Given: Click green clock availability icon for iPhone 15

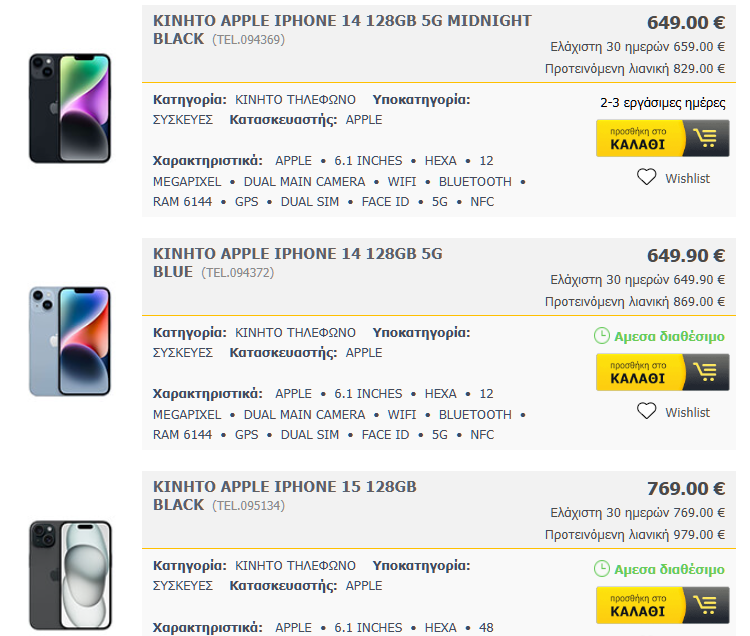Looking at the screenshot, I should coord(602,569).
